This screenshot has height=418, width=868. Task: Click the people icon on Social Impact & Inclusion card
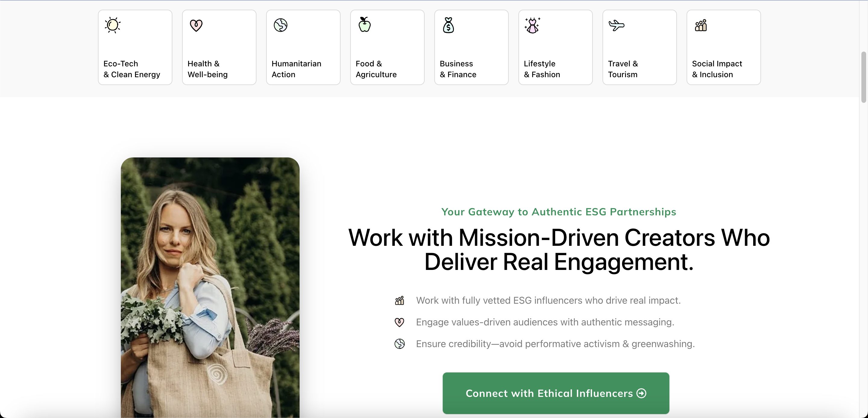701,25
